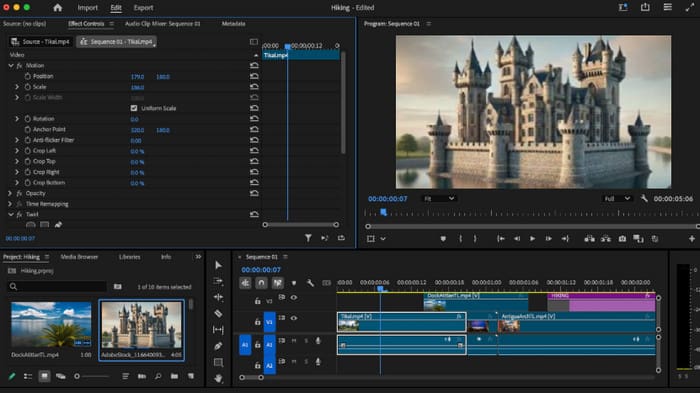The width and height of the screenshot is (700, 393).
Task: Collapse the Twirl effect group
Action: click(x=11, y=214)
